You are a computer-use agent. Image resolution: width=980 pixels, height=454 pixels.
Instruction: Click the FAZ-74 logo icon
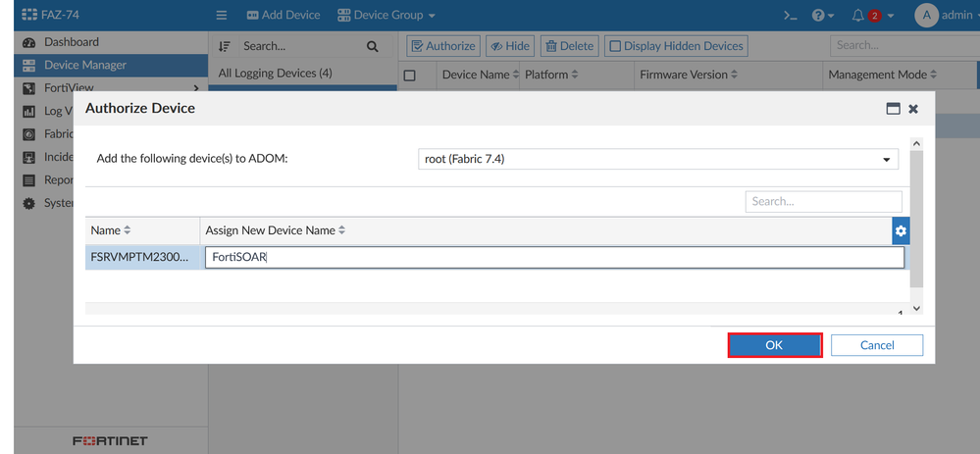click(30, 15)
